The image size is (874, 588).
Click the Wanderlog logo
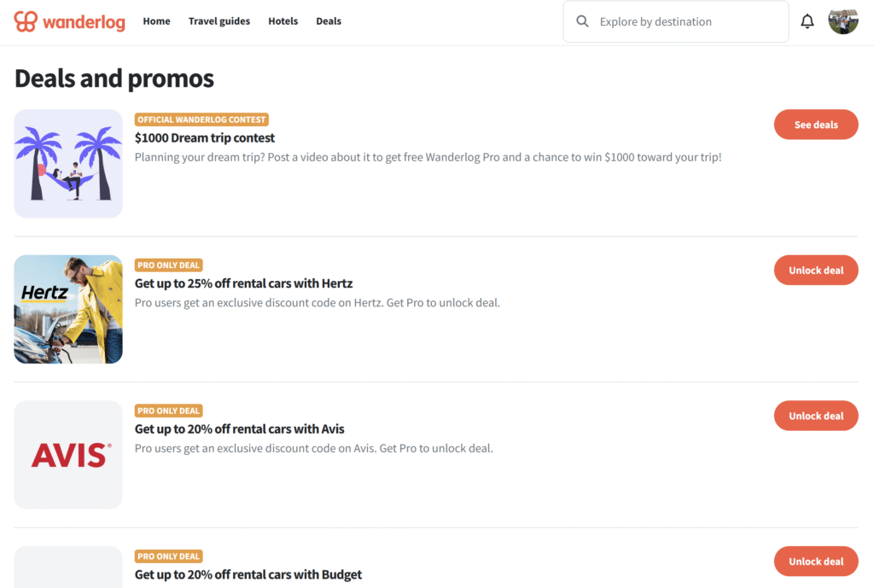point(70,21)
